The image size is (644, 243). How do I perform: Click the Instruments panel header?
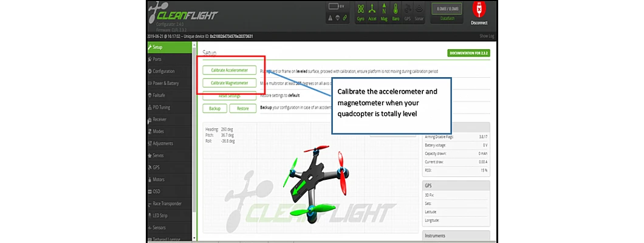click(456, 236)
